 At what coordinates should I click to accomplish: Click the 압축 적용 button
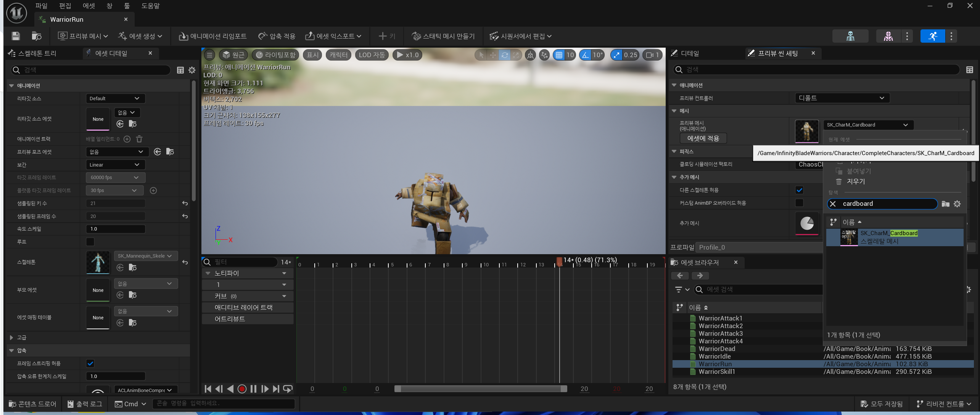tap(277, 36)
